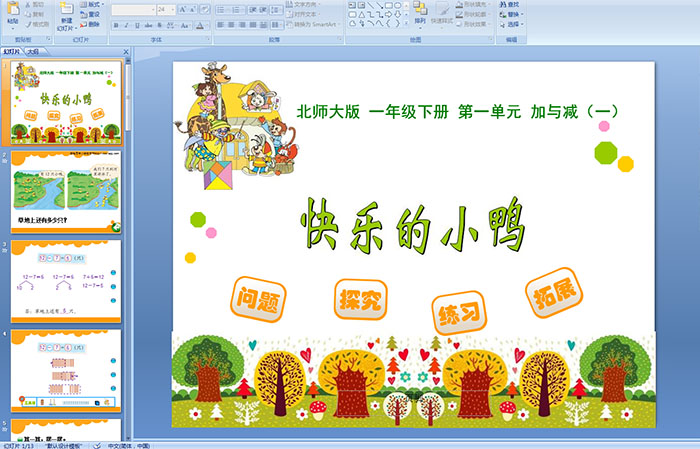The image size is (700, 449).
Task: Select slide 3 thumbnail with 12-7 equations
Action: [66, 281]
